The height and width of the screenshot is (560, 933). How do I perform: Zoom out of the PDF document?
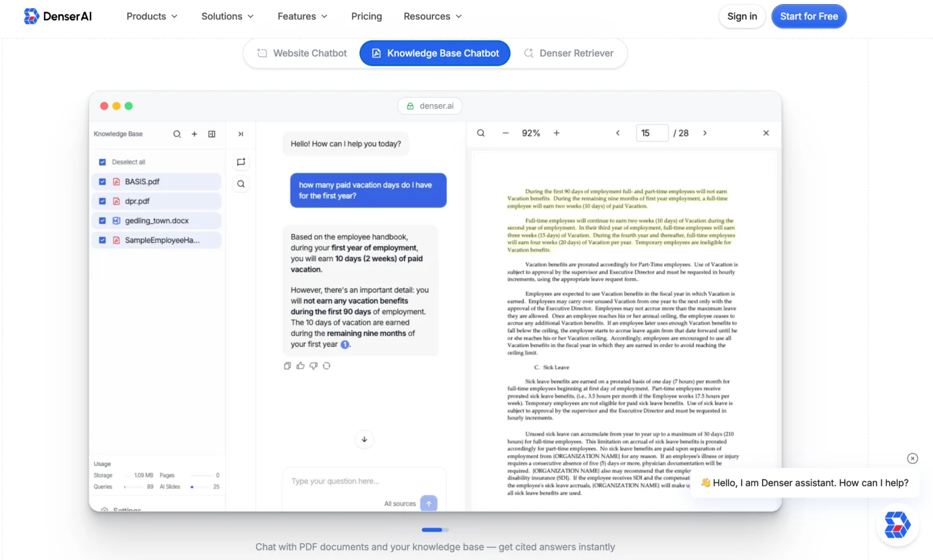click(x=506, y=133)
